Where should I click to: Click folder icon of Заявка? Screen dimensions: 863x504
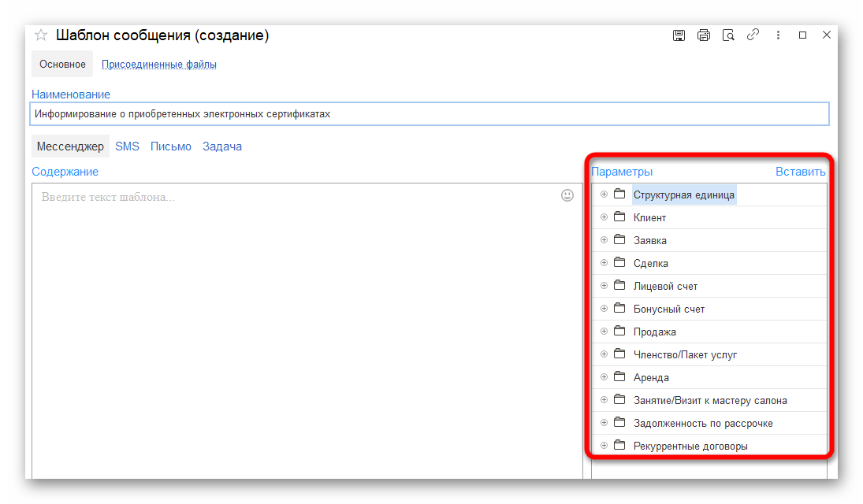[x=619, y=239]
